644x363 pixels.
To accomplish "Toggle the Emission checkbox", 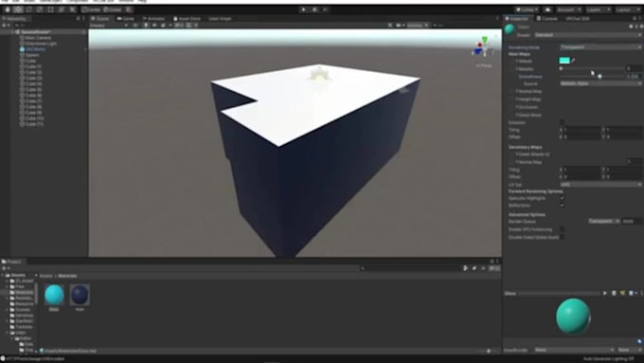I will click(562, 122).
